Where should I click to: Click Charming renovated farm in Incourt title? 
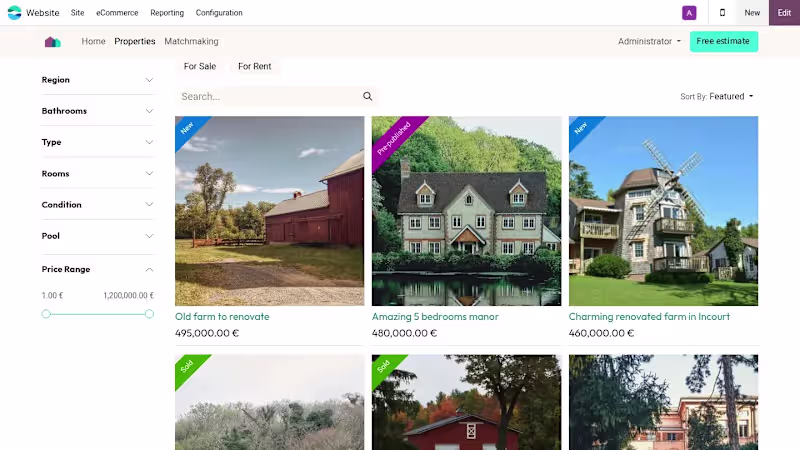pos(649,317)
